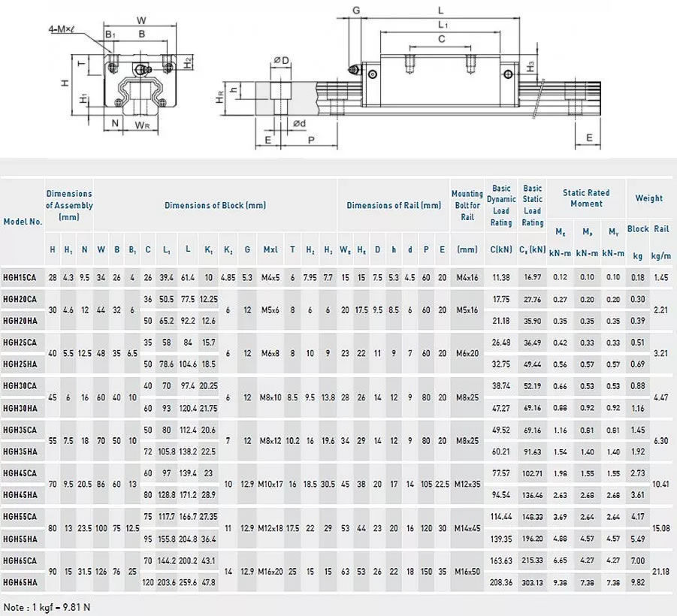This screenshot has height=616, width=677.
Task: Click the Static Rated Moment header
Action: point(586,198)
